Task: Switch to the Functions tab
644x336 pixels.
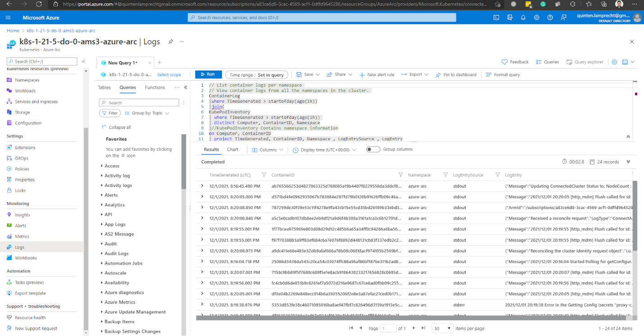Action: 155,87
